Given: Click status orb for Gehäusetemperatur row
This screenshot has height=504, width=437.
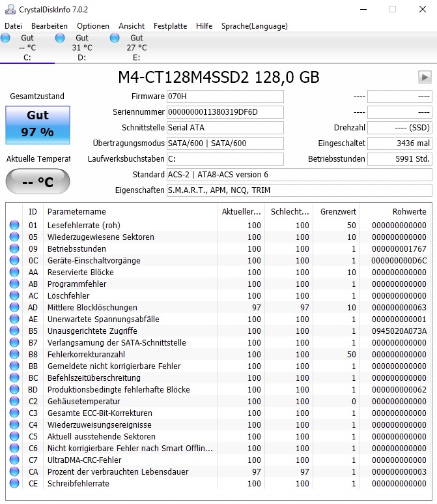Looking at the screenshot, I should pos(14,401).
